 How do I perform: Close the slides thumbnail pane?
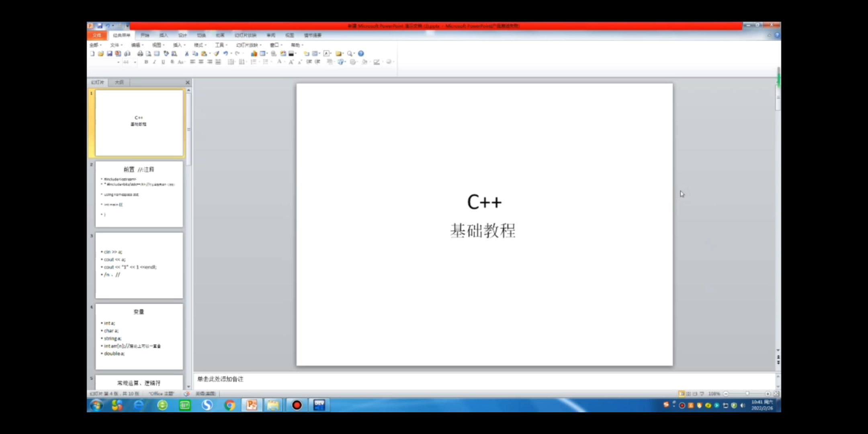tap(187, 82)
